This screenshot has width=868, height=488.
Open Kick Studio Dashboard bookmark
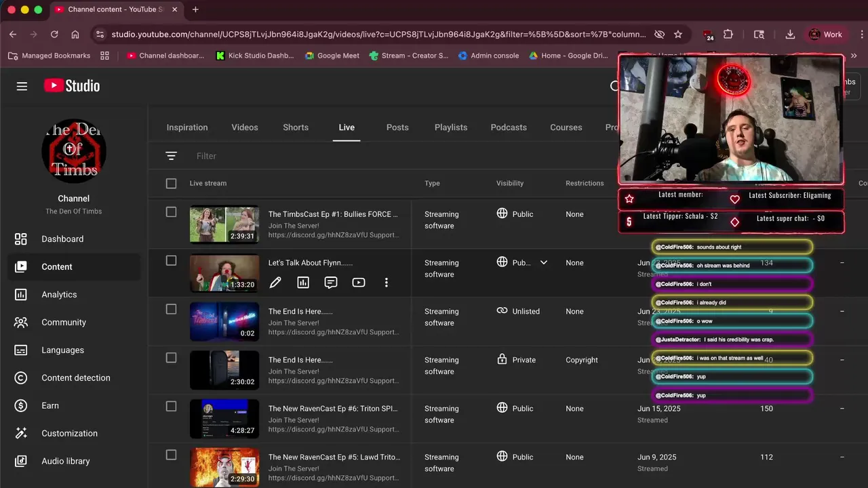[x=255, y=56]
